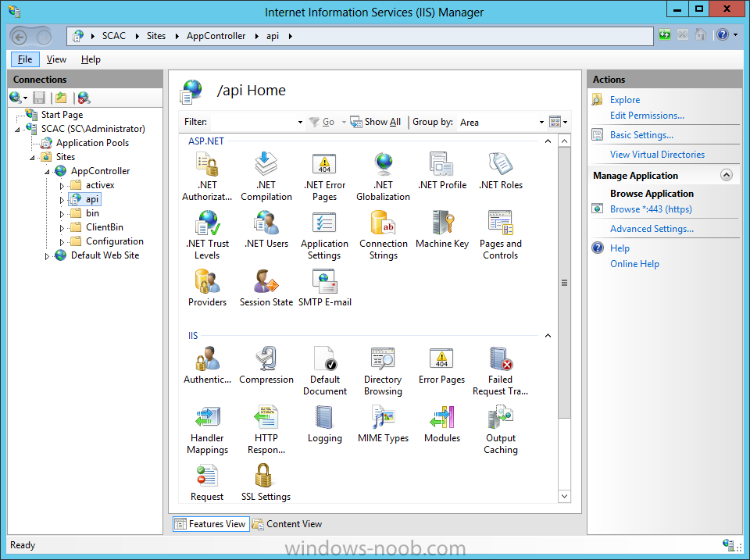Open Pages and Controls feature
The height and width of the screenshot is (560, 750).
pos(500,235)
